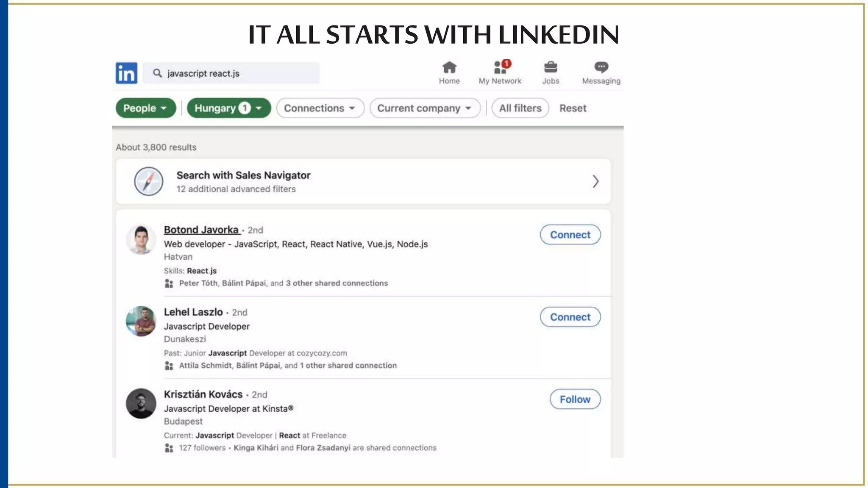Click the 'Dunakeszi' location text
Screen dimensions: 868x488
tap(185, 339)
